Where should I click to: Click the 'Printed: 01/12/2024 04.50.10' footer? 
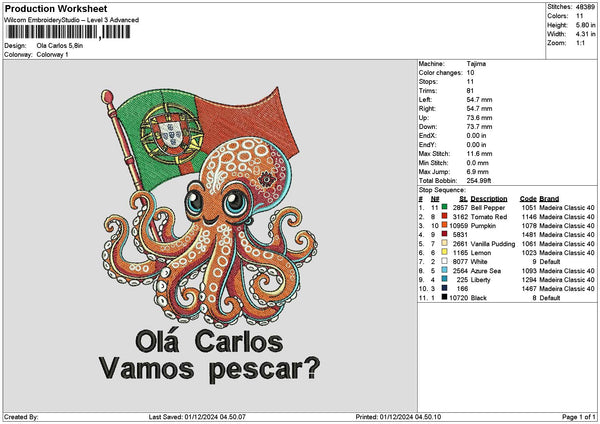coord(398,417)
